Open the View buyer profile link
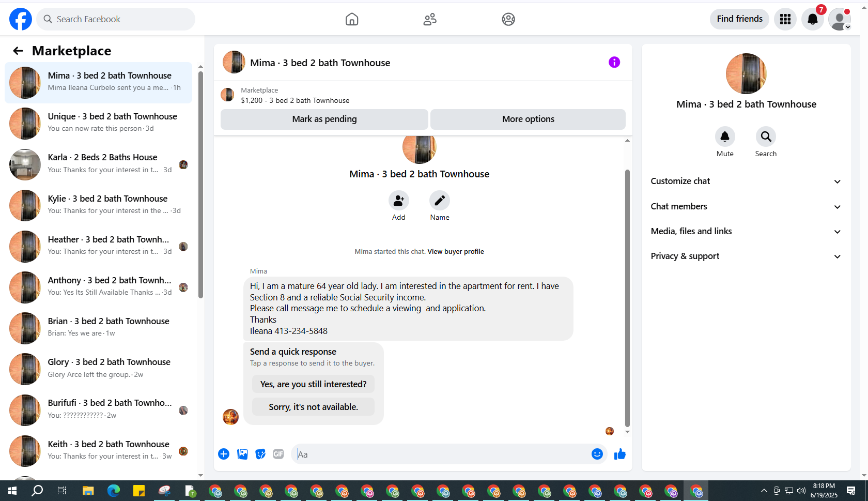The image size is (868, 501). click(x=456, y=252)
